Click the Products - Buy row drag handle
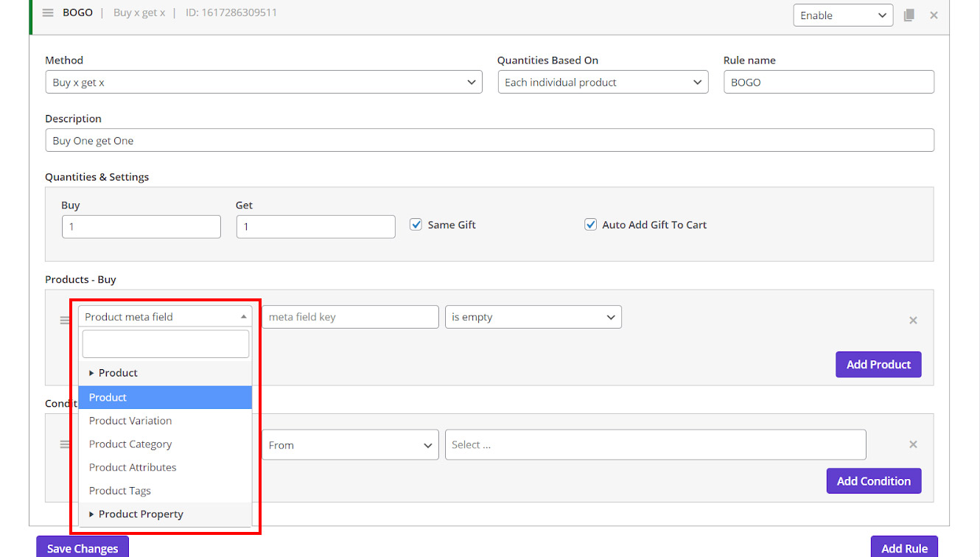The height and width of the screenshot is (557, 980). click(65, 320)
